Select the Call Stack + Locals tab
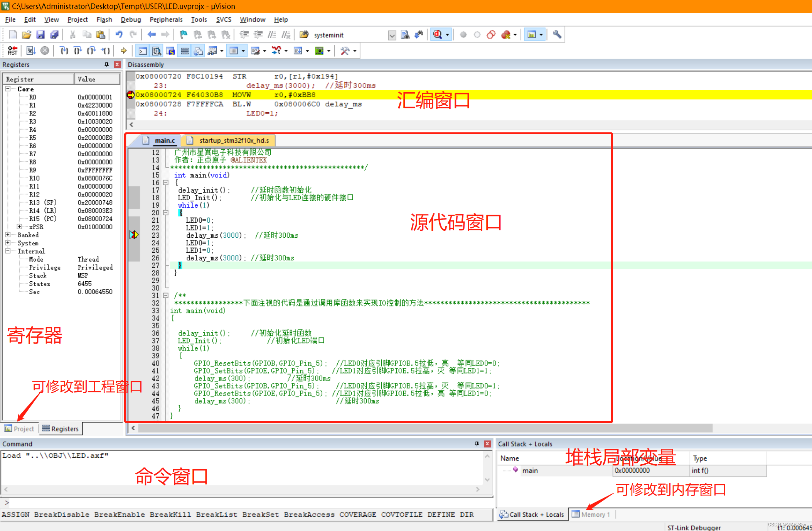The height and width of the screenshot is (531, 812). pyautogui.click(x=532, y=514)
